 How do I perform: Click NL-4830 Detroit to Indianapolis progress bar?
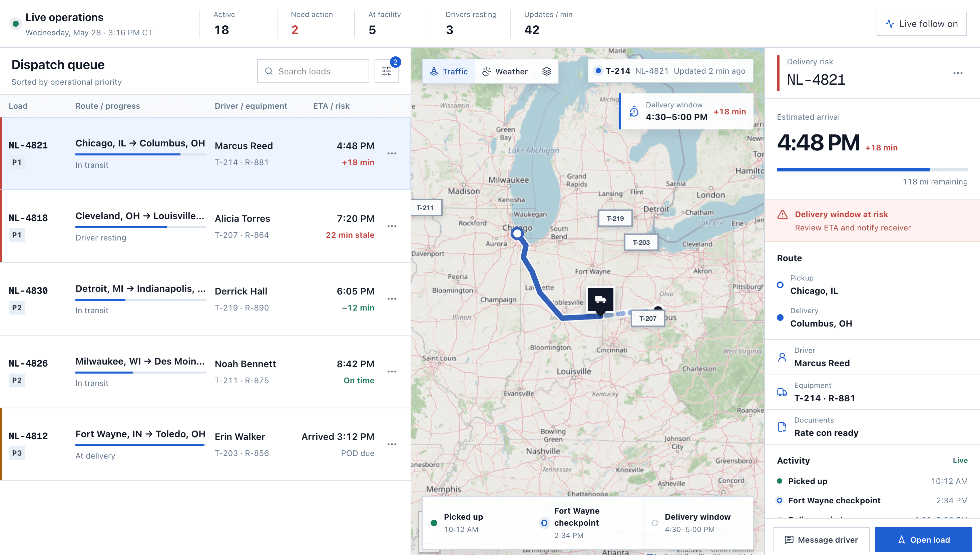click(141, 300)
